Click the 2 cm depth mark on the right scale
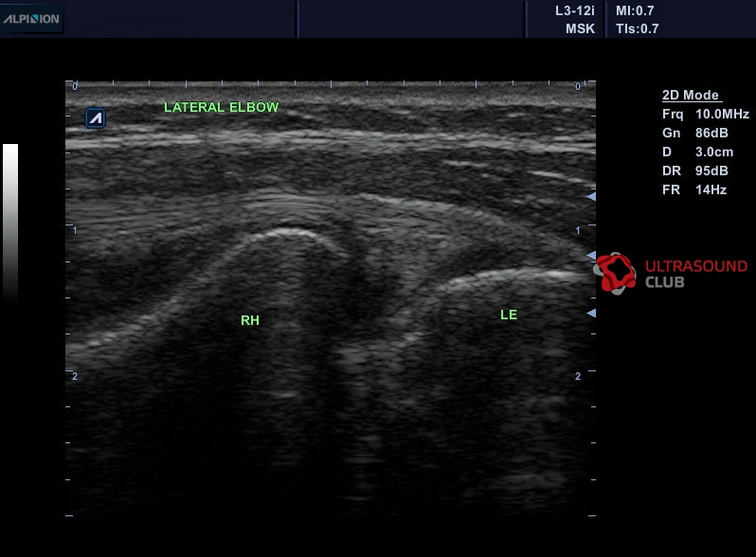The width and height of the screenshot is (756, 557). 578,376
